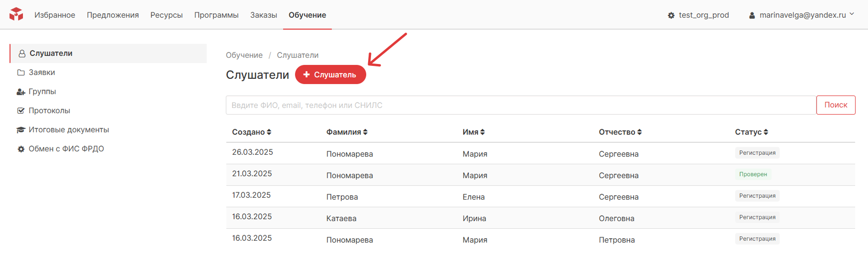
Task: Click marinavelga@yandex.ru account name
Action: coord(803,15)
